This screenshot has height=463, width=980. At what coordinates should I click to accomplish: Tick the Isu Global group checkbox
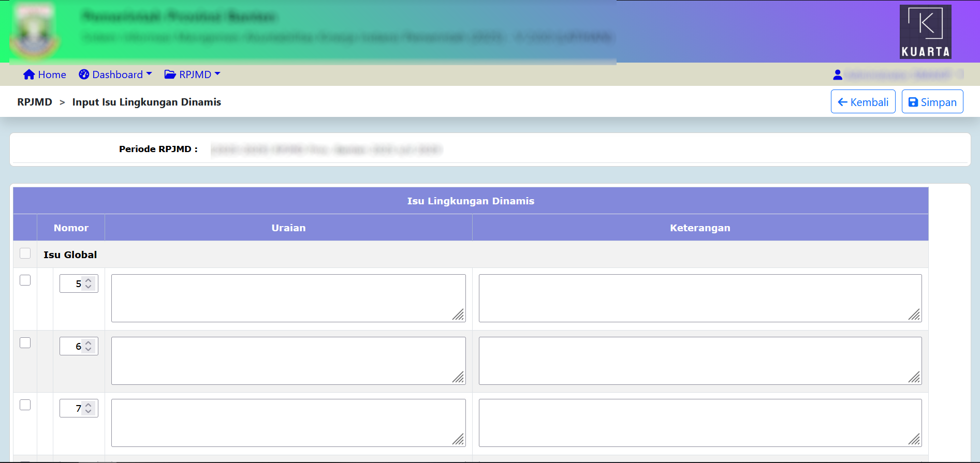point(25,253)
